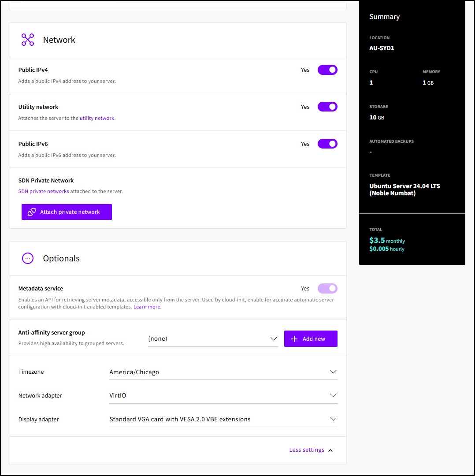Screen dimensions: 475x476
Task: Click the Learn more link for Metadata service
Action: point(147,307)
